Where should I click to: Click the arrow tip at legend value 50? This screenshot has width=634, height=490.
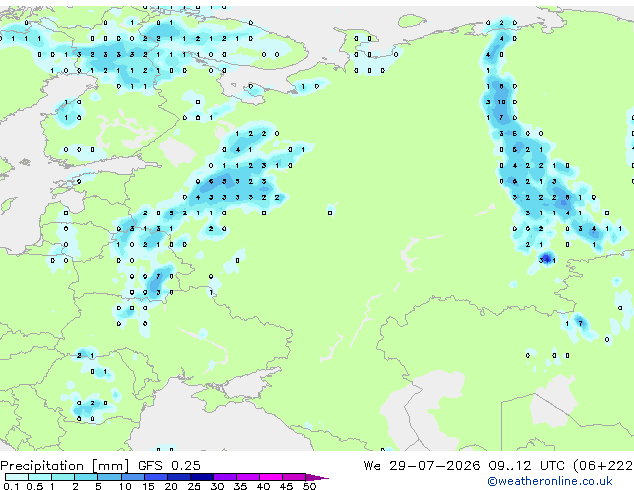coord(317,477)
